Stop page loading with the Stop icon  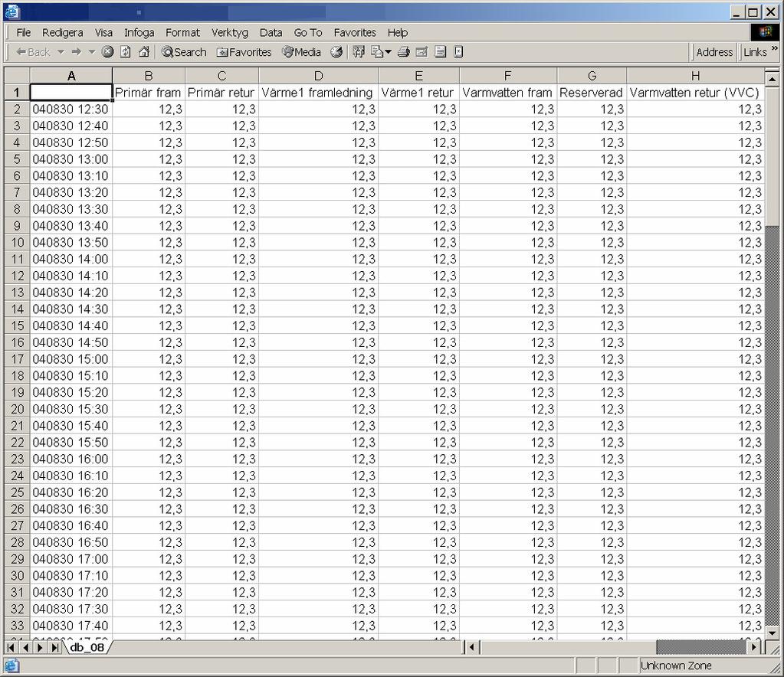[107, 52]
